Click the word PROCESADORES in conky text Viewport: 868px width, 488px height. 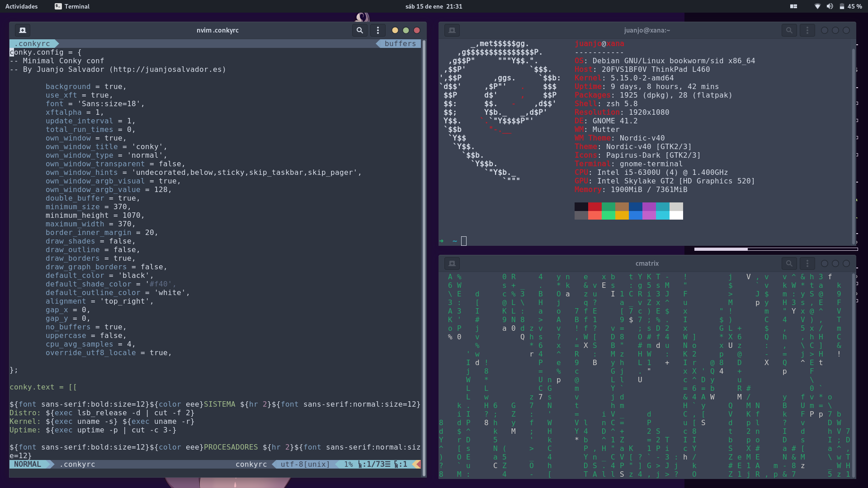click(231, 447)
